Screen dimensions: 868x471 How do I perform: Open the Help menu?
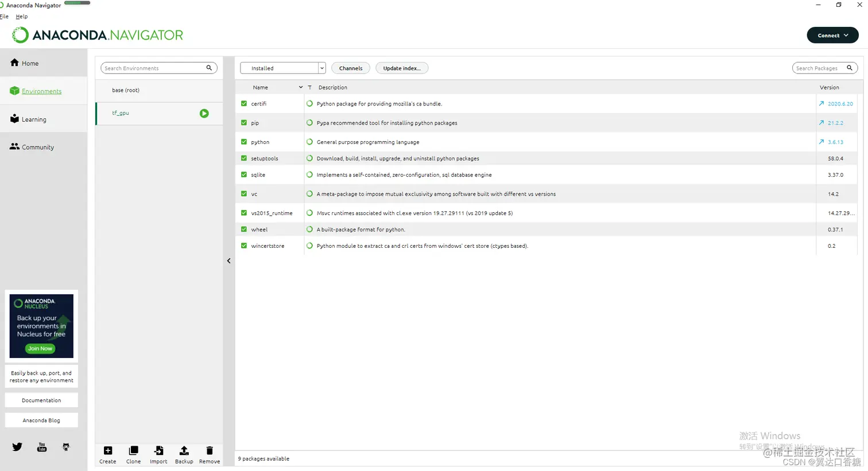click(x=22, y=17)
